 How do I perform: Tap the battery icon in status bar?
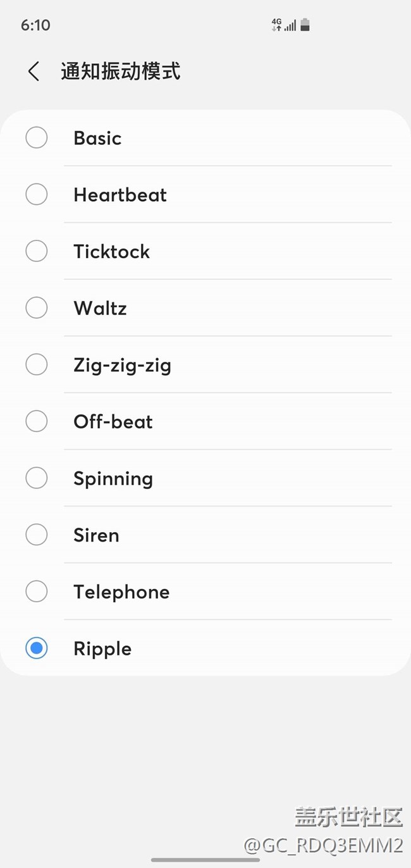(x=305, y=25)
